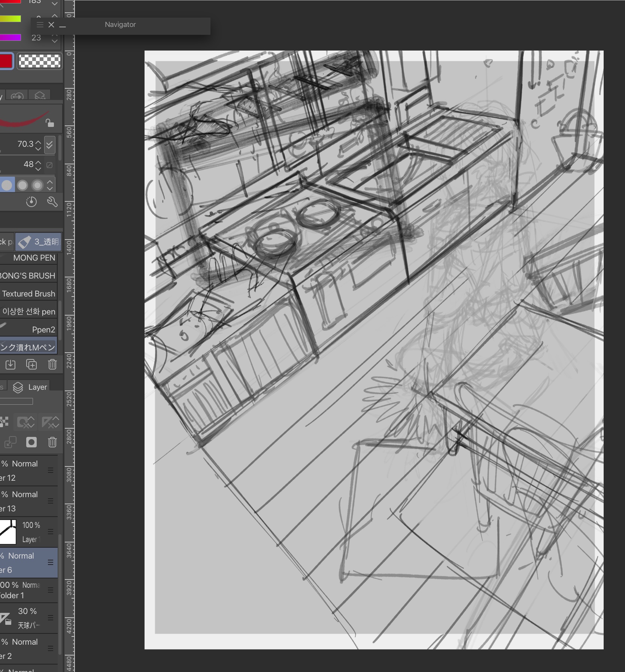Select the third anti-aliasing circle option
The height and width of the screenshot is (672, 625).
[x=37, y=185]
